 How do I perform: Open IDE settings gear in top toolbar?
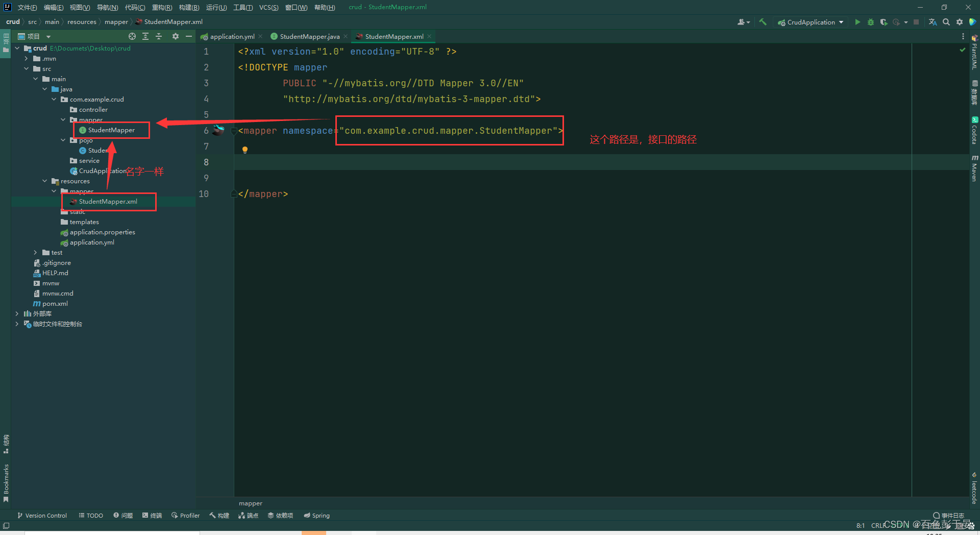pos(960,22)
